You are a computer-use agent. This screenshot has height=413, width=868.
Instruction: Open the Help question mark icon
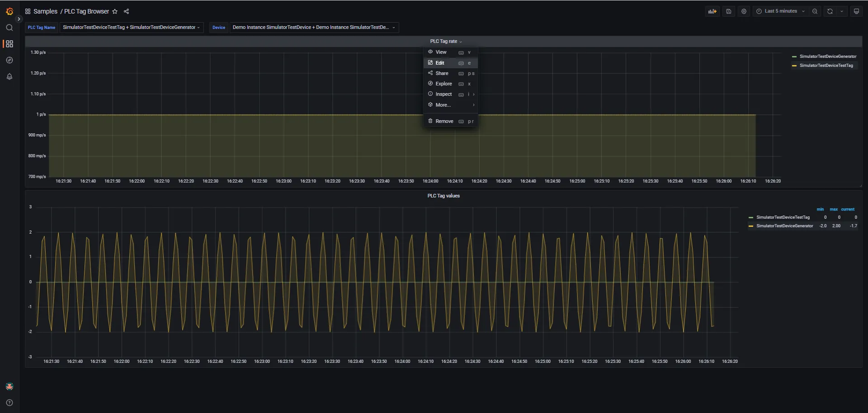point(9,403)
